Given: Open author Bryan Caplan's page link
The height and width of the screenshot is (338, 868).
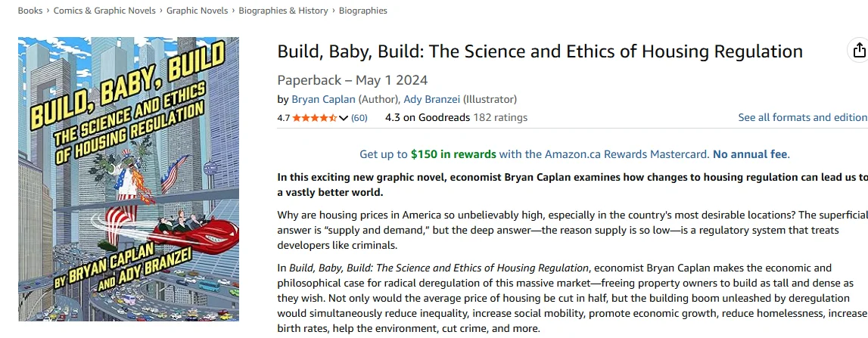Looking at the screenshot, I should (323, 99).
